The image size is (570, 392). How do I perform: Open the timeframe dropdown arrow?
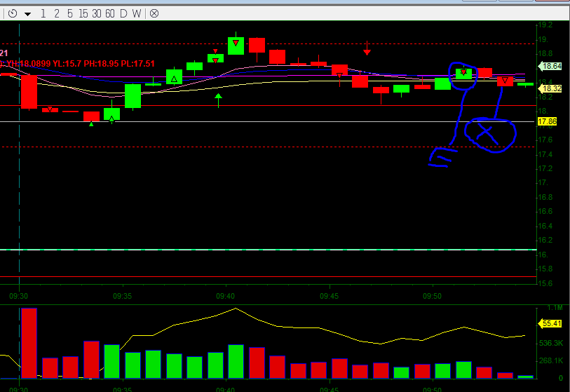pos(27,13)
